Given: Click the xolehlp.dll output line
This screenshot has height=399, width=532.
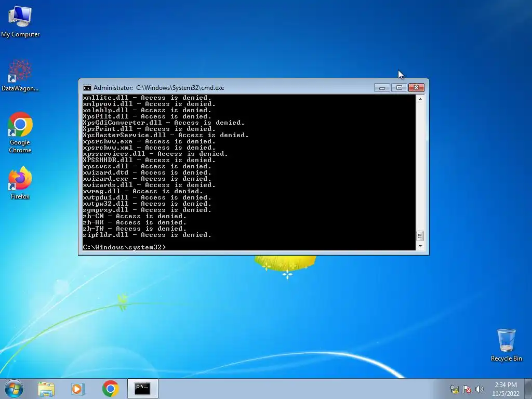Looking at the screenshot, I should click(x=147, y=110).
